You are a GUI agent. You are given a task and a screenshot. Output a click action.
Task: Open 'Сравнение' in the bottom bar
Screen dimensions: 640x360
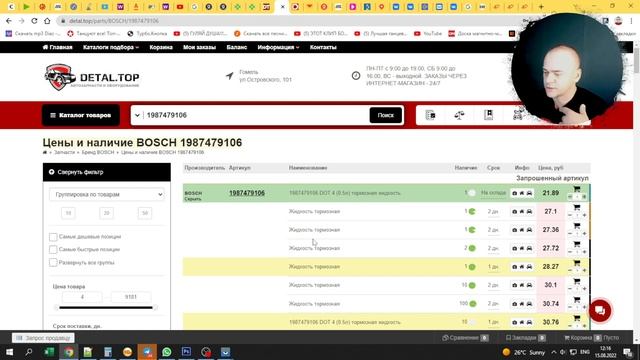point(465,338)
